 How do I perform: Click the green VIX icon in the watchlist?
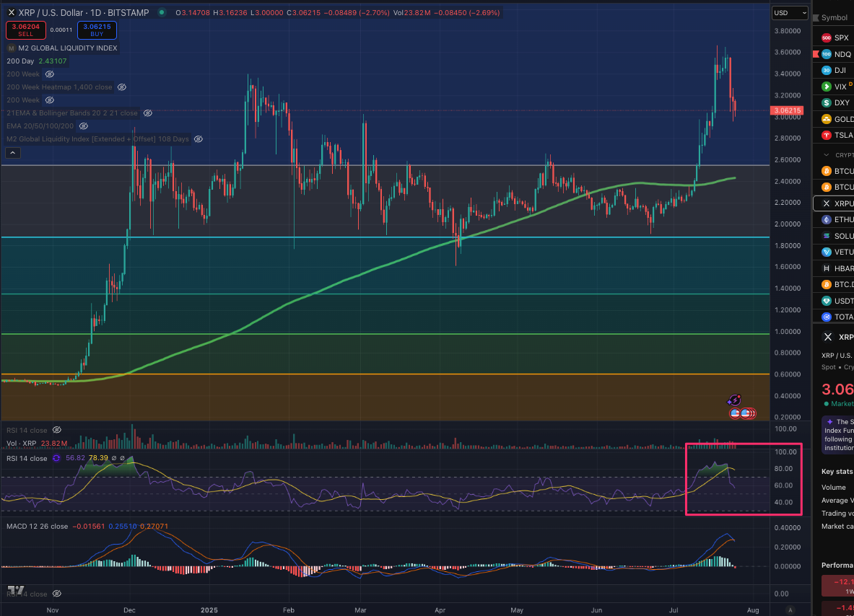click(827, 87)
